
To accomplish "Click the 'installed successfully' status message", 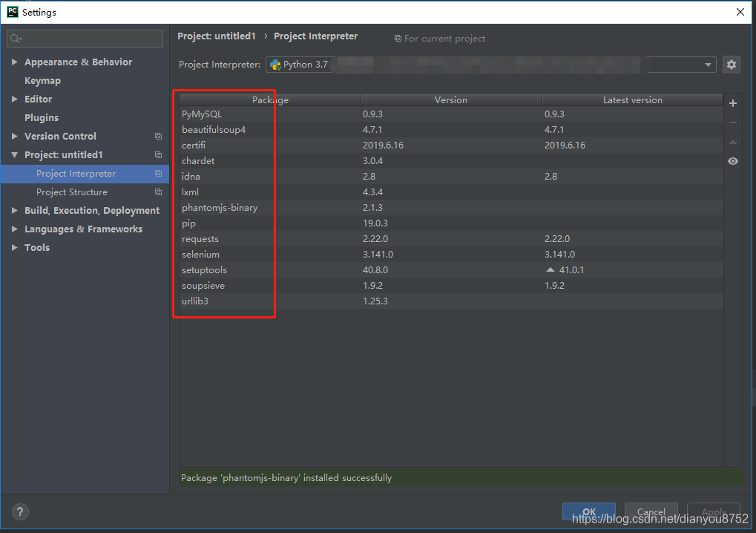I will coord(286,478).
